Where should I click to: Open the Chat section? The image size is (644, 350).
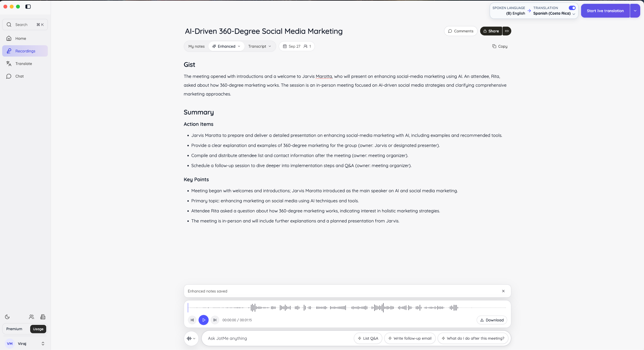[x=25, y=76]
